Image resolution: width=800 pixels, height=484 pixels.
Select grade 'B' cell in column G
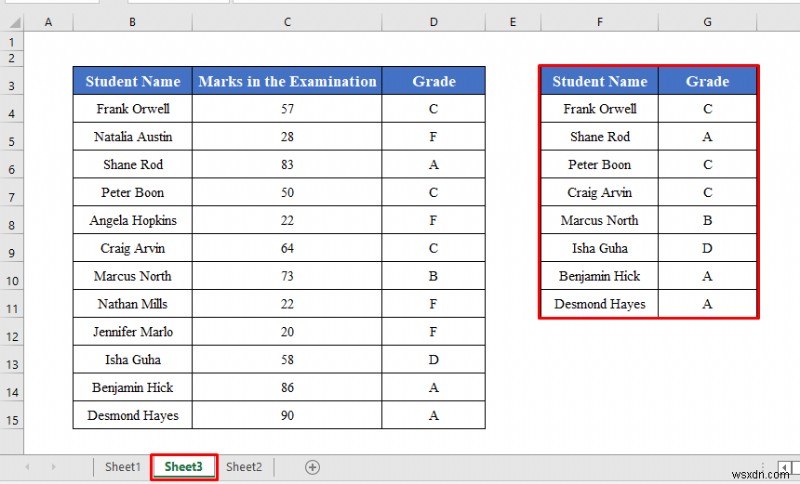tap(707, 220)
